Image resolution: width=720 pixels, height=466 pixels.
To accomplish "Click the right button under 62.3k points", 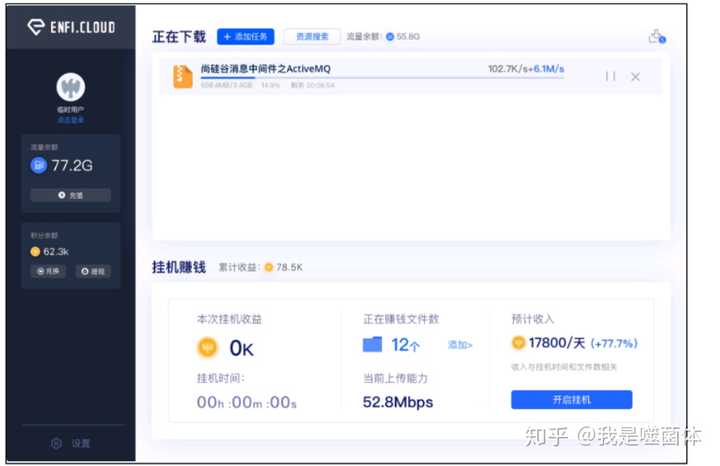I will point(93,271).
